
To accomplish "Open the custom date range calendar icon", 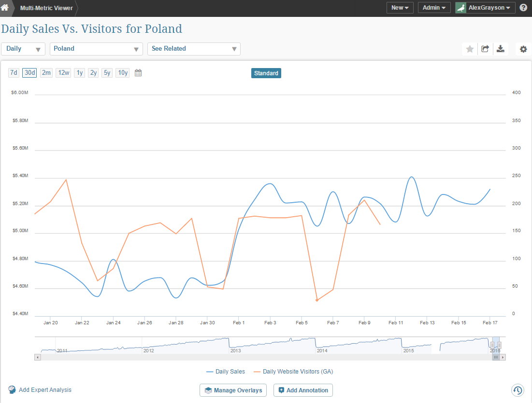I will point(138,73).
